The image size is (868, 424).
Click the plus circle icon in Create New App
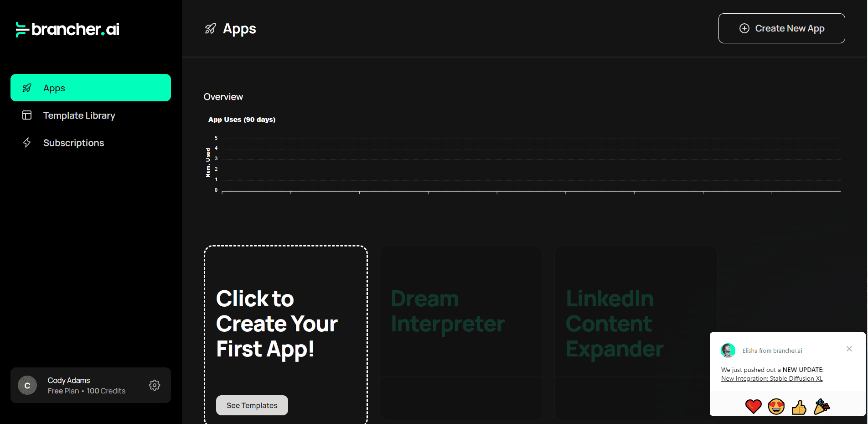pos(744,28)
